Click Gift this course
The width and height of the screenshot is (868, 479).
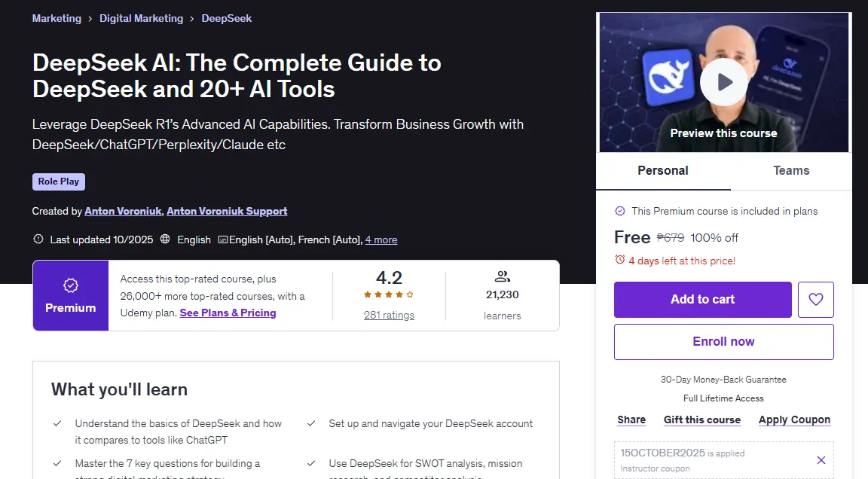(x=702, y=420)
